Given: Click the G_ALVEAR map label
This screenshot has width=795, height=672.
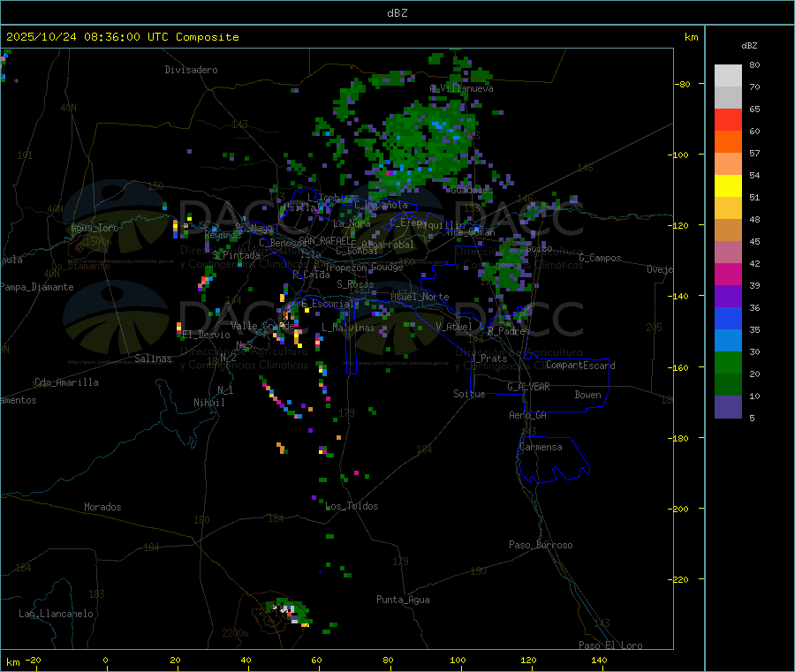Looking at the screenshot, I should click(x=528, y=387).
